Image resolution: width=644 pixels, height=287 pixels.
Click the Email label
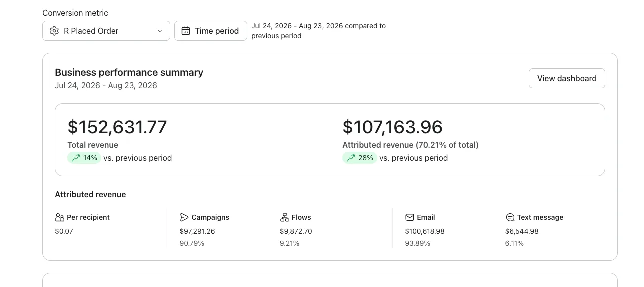[x=426, y=217]
